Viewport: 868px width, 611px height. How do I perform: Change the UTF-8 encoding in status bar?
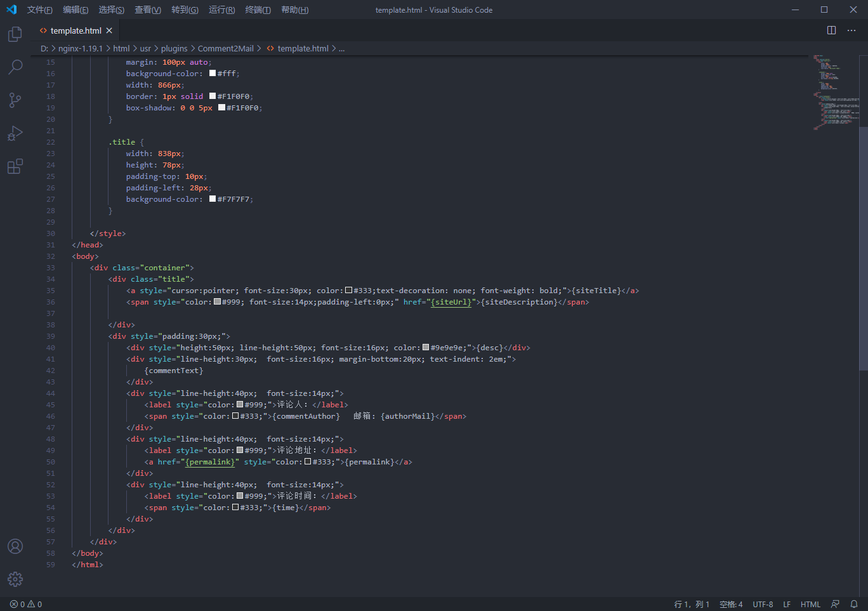[x=763, y=604]
